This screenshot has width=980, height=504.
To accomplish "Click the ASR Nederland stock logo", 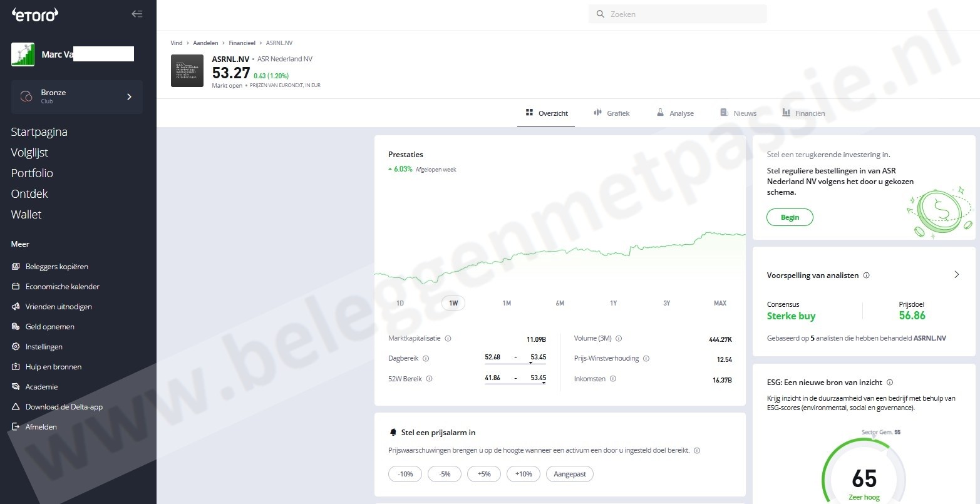I will coord(187,71).
